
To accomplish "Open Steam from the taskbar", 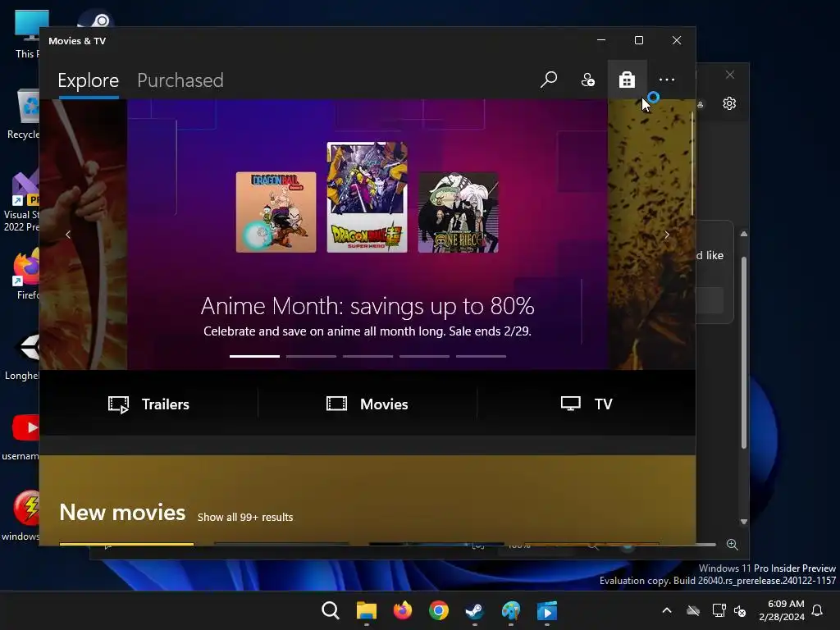I will (475, 610).
